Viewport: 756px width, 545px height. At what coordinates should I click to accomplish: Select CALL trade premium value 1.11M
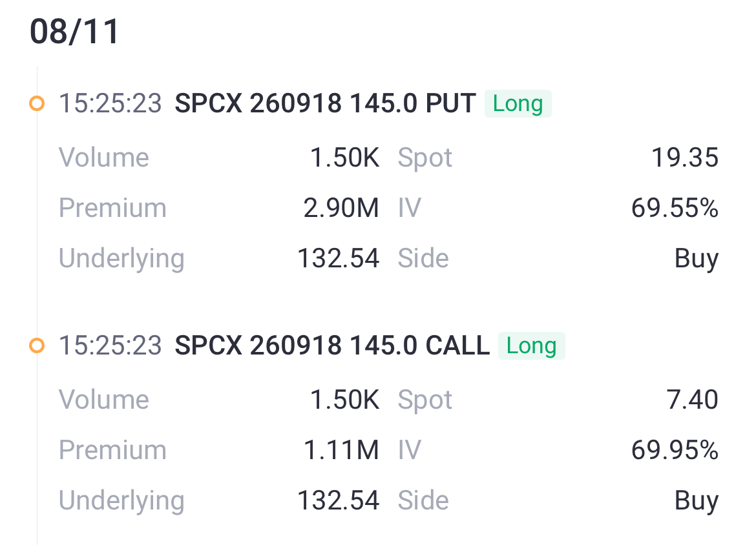[341, 450]
